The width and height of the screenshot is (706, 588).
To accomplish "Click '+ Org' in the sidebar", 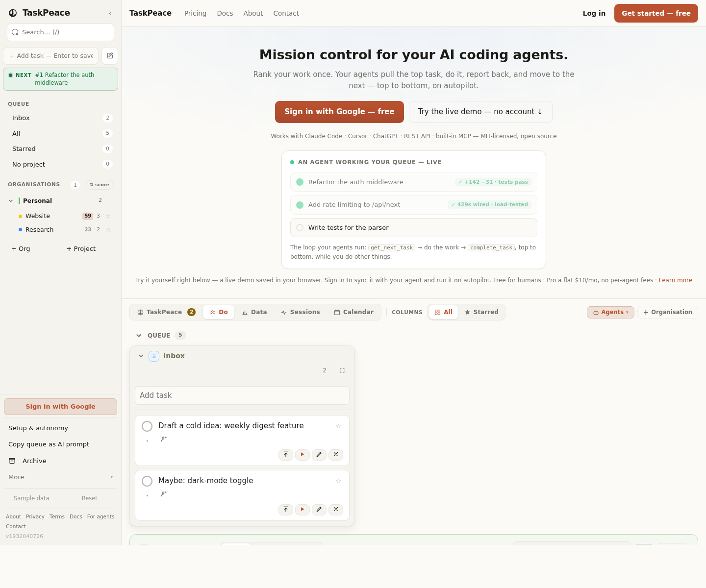I will click(x=21, y=249).
